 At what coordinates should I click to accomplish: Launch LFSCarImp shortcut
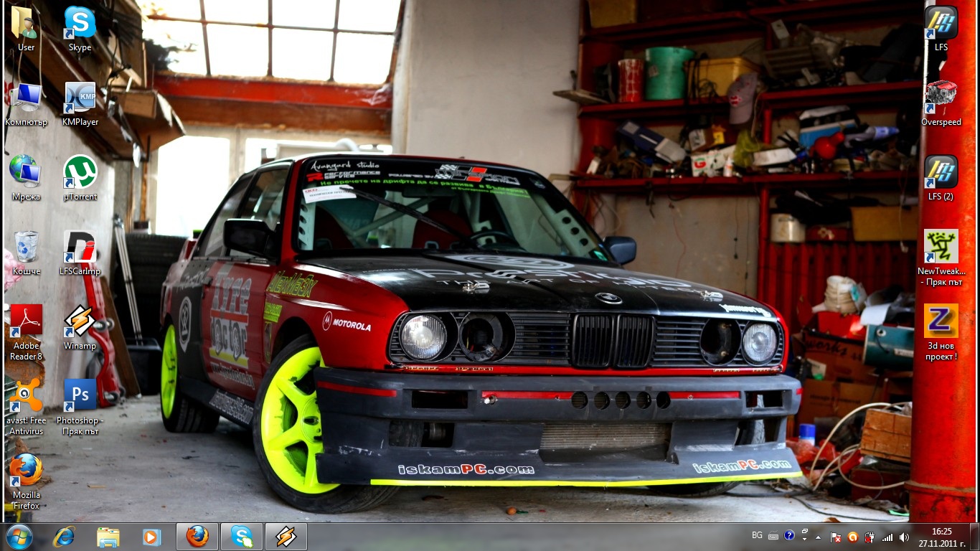click(80, 253)
